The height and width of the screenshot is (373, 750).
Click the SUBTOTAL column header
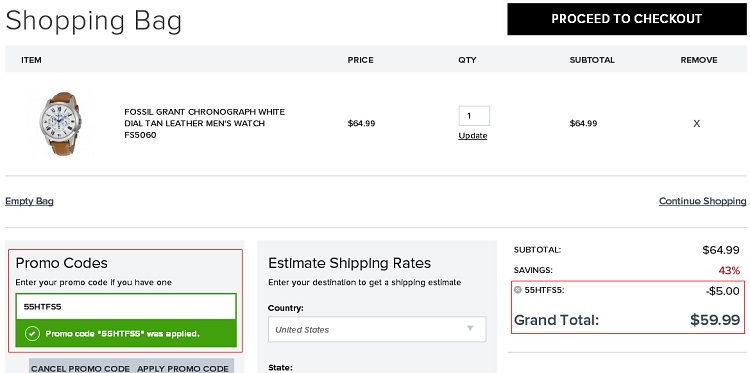pos(592,60)
